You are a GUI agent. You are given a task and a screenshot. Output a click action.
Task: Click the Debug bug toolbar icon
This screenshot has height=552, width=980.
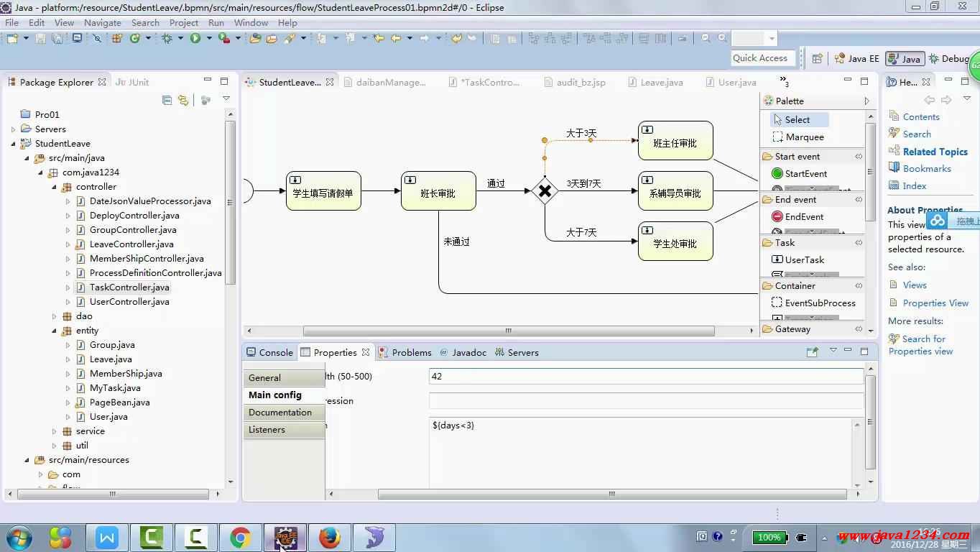[167, 38]
